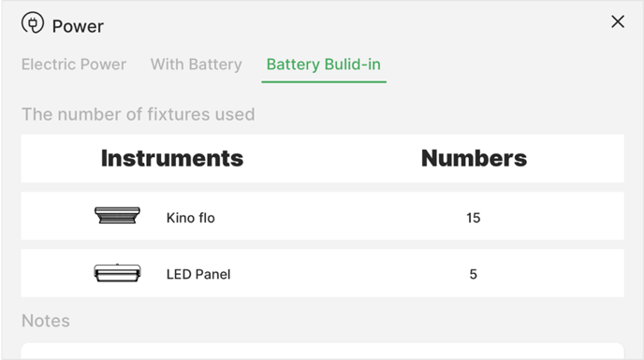Click the Notes section label
Image resolution: width=644 pixels, height=360 pixels.
46,321
